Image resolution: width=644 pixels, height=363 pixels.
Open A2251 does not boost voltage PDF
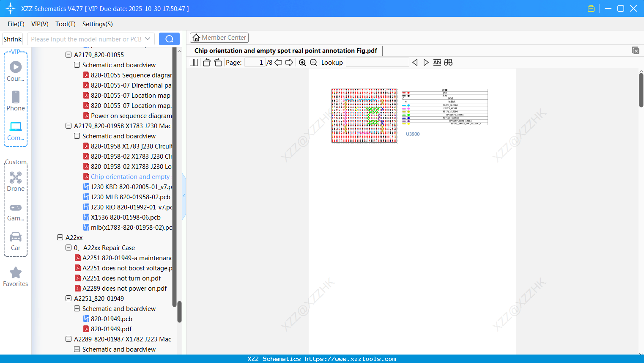coord(123,268)
